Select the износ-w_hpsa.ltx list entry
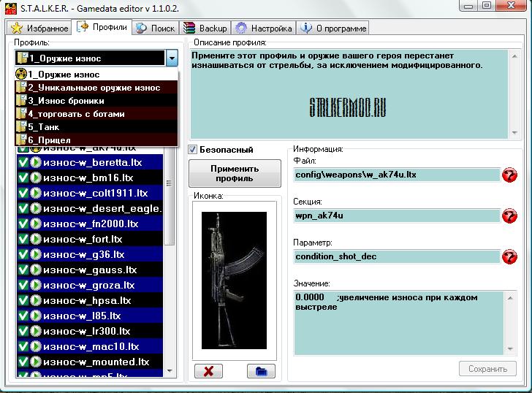This screenshot has width=532, height=393. (x=90, y=300)
